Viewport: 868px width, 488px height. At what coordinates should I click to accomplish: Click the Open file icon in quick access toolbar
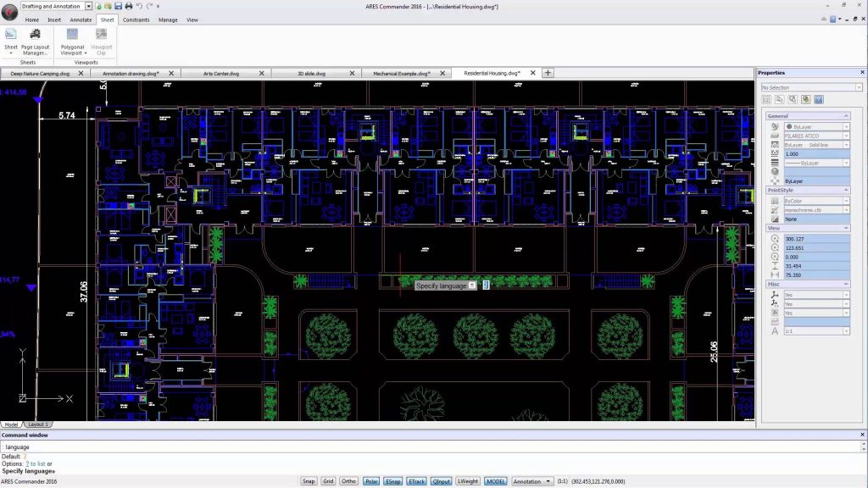tap(108, 6)
